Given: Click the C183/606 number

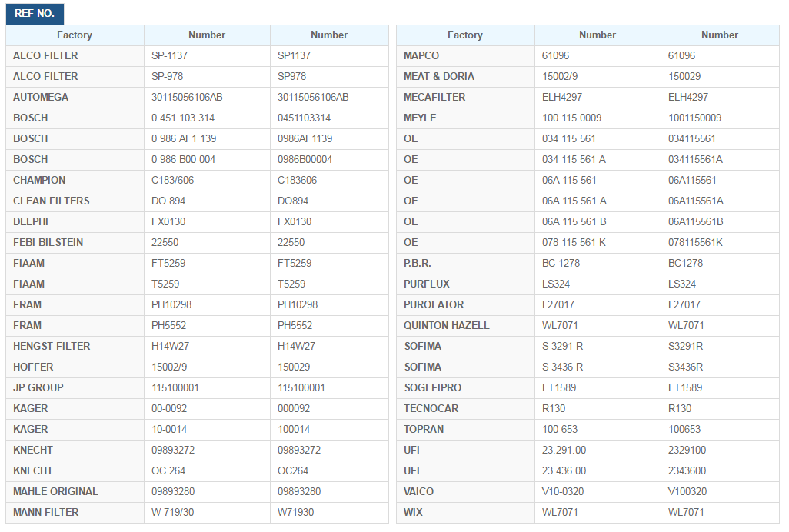Looking at the screenshot, I should 172,180.
